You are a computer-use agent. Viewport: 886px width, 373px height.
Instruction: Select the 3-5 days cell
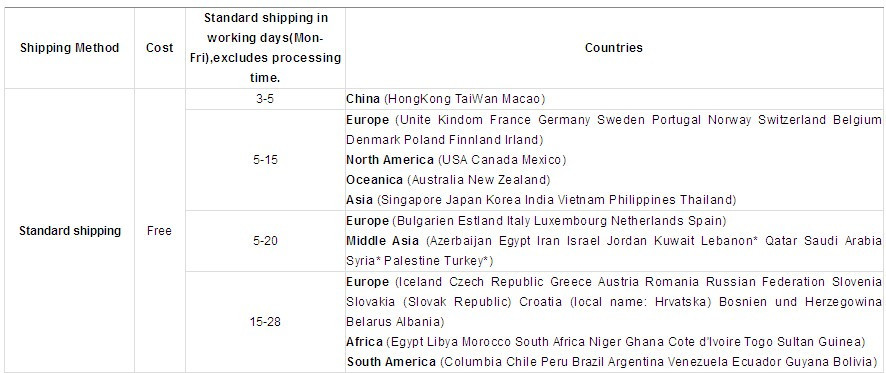265,99
